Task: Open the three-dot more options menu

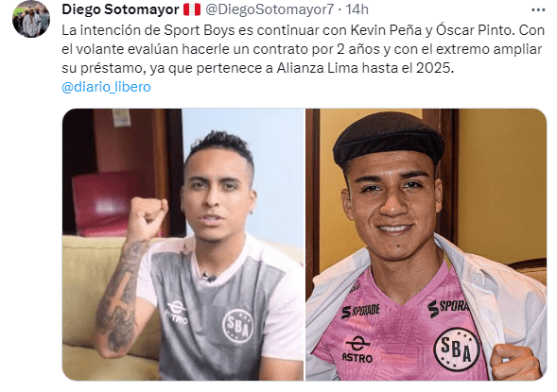Action: click(537, 10)
